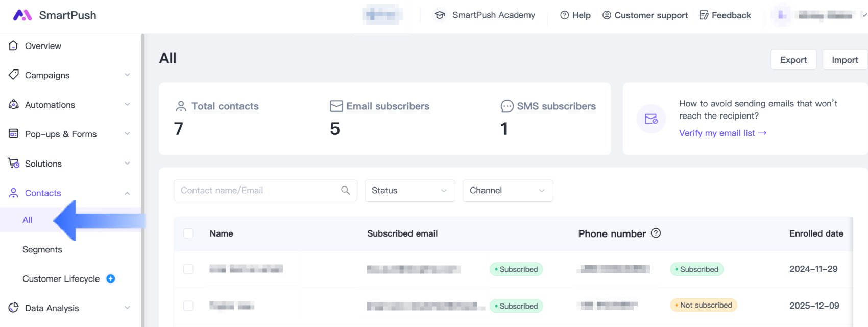
Task: Click the Customer Lifecycle blue plus icon
Action: tap(111, 278)
